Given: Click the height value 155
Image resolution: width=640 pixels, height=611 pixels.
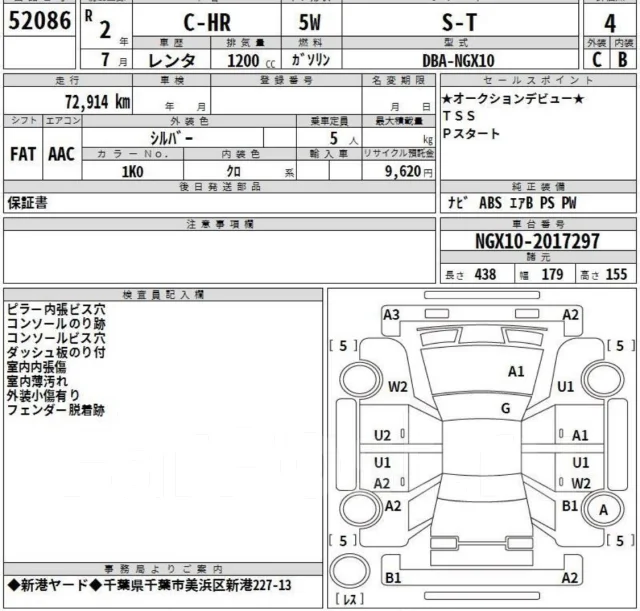Looking at the screenshot, I should (x=616, y=274).
